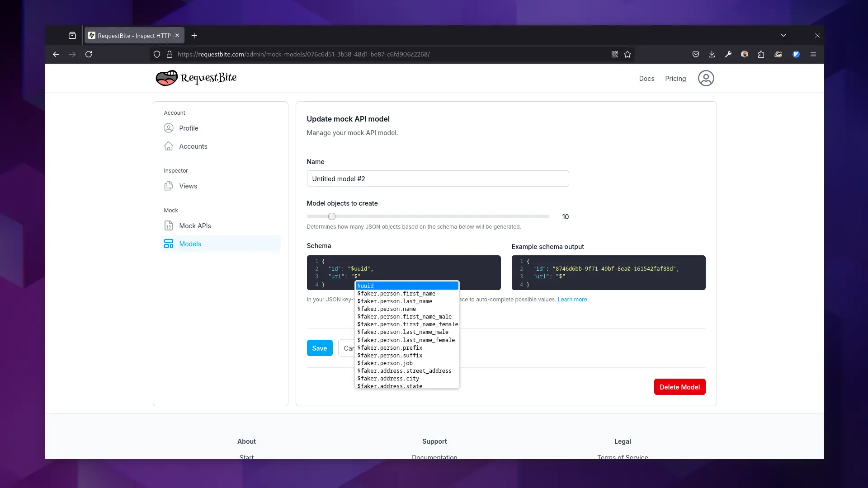Choose $faker.person.last_name suggestion
The image size is (868, 488).
(x=407, y=301)
